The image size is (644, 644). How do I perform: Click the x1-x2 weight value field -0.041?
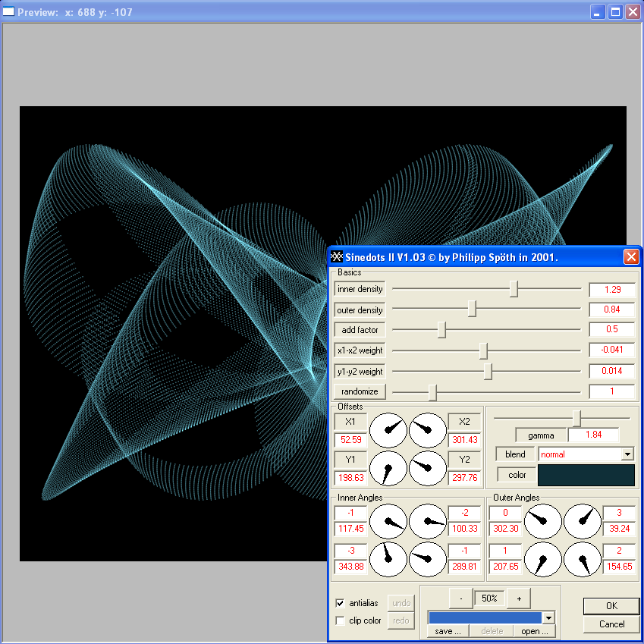click(612, 350)
